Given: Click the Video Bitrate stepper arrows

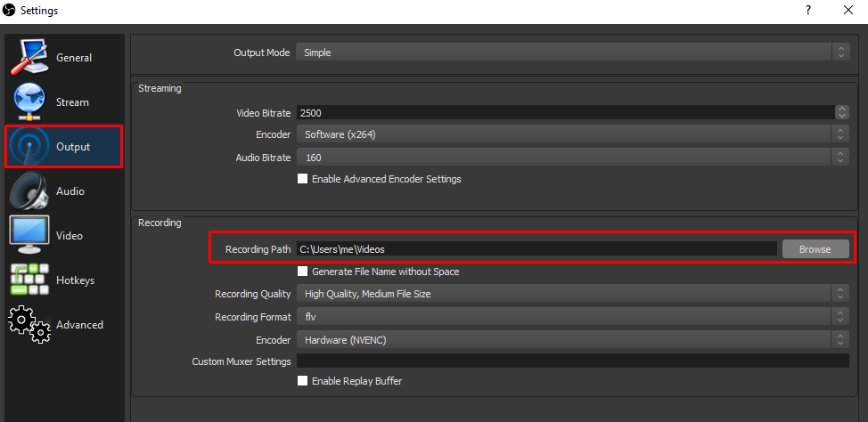Looking at the screenshot, I should click(x=842, y=112).
